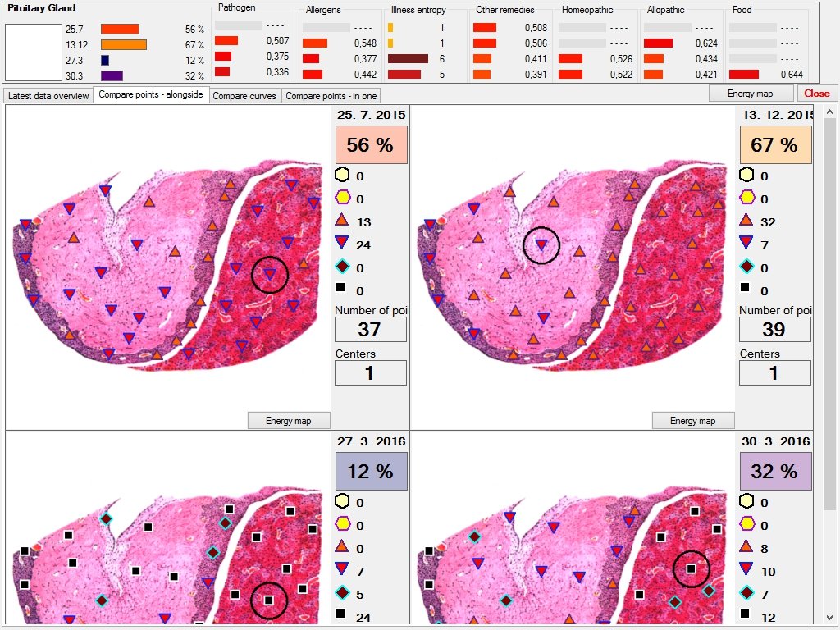Click the purple-outlined yellow hexagon icon for 25. 7. 2015
The image size is (840, 630).
pos(342,198)
